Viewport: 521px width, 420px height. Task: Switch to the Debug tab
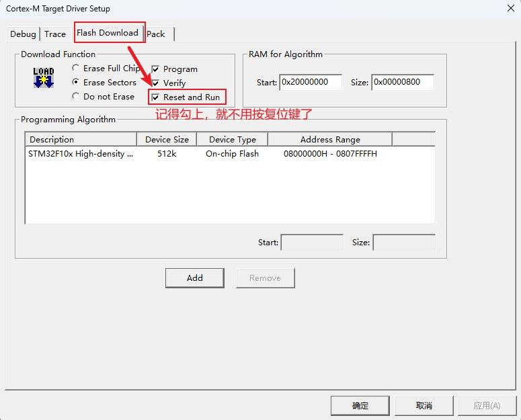pos(23,34)
